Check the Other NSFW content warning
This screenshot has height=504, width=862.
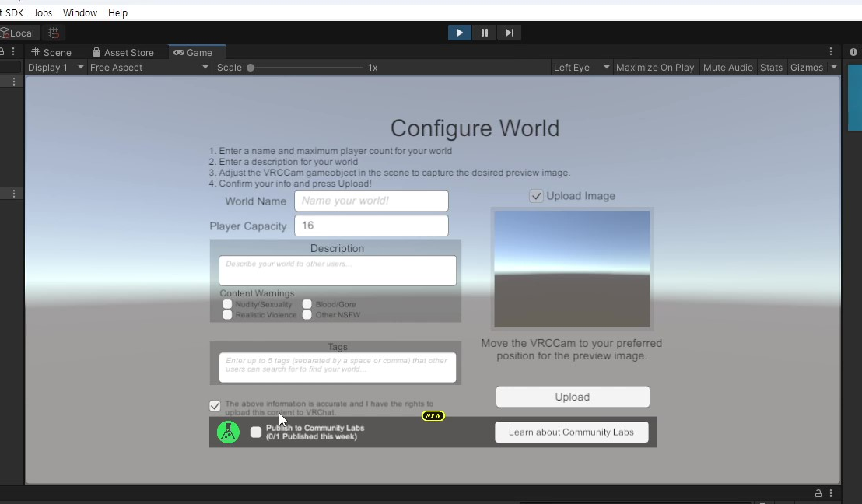point(307,315)
